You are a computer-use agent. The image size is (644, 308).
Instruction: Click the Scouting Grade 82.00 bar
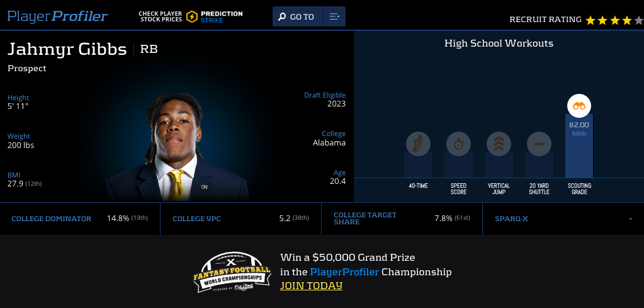click(579, 145)
